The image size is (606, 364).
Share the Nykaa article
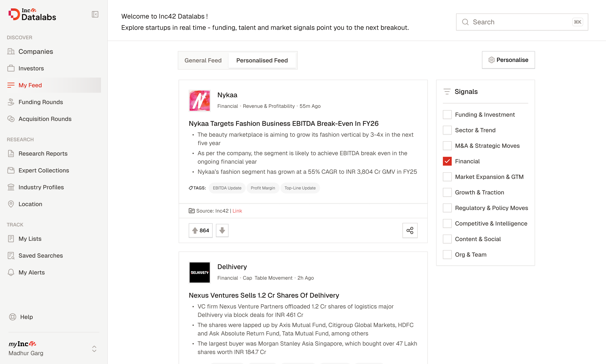(410, 230)
